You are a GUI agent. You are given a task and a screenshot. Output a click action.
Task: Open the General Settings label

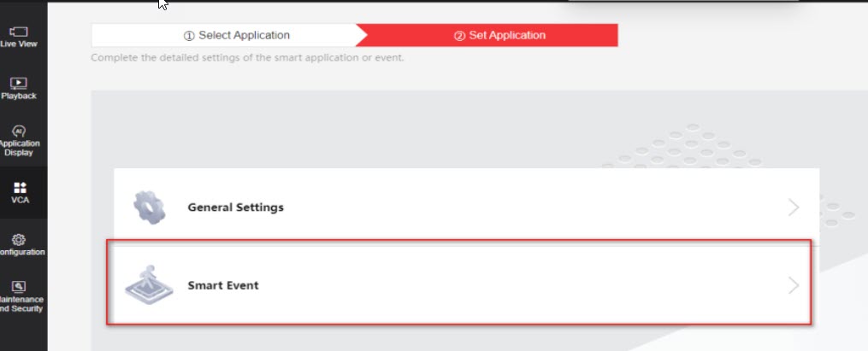tap(236, 207)
